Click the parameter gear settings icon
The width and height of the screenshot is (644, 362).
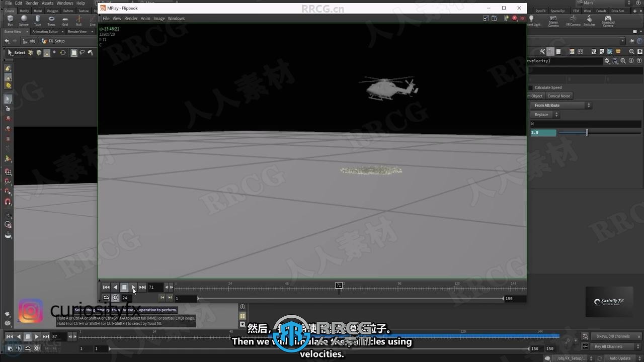(607, 61)
